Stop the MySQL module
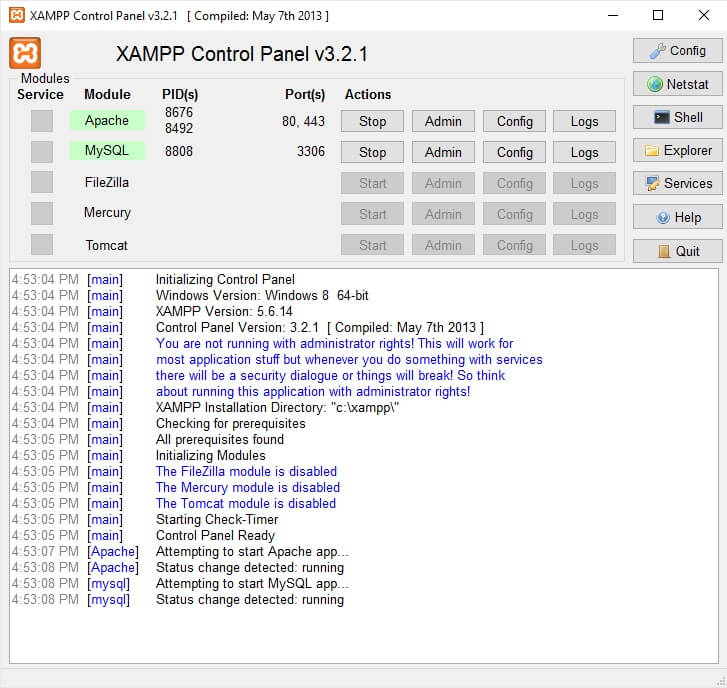The height and width of the screenshot is (688, 727). coord(372,152)
